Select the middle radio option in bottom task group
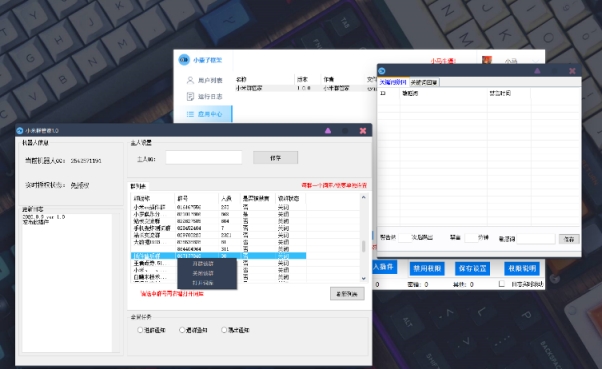Screen dimensions: 602x369 (182, 330)
